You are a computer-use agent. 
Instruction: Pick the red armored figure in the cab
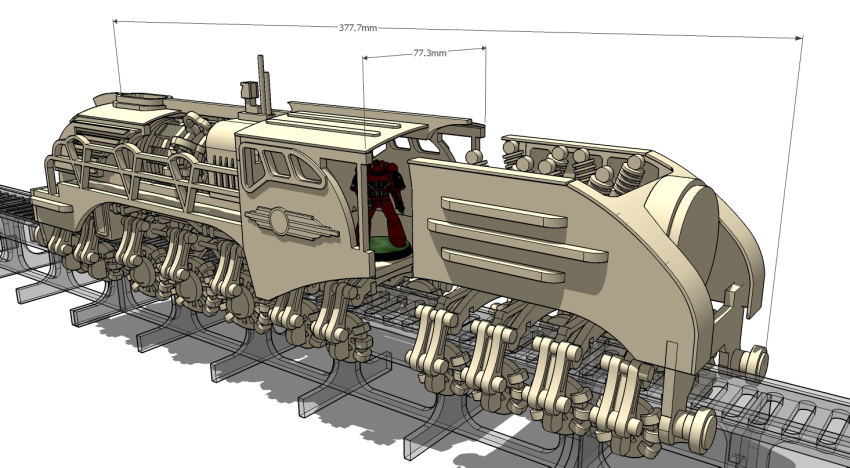pyautogui.click(x=379, y=203)
